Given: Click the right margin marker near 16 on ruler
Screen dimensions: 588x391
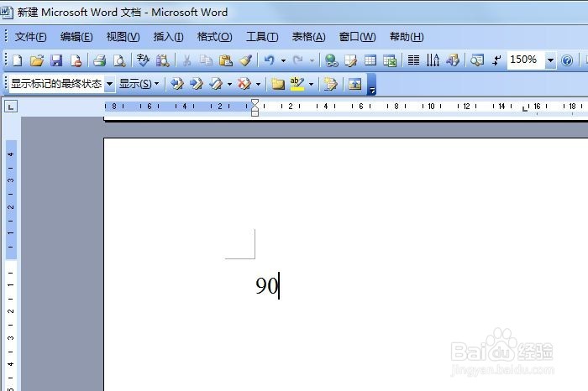Looking at the screenshot, I should 525,108.
